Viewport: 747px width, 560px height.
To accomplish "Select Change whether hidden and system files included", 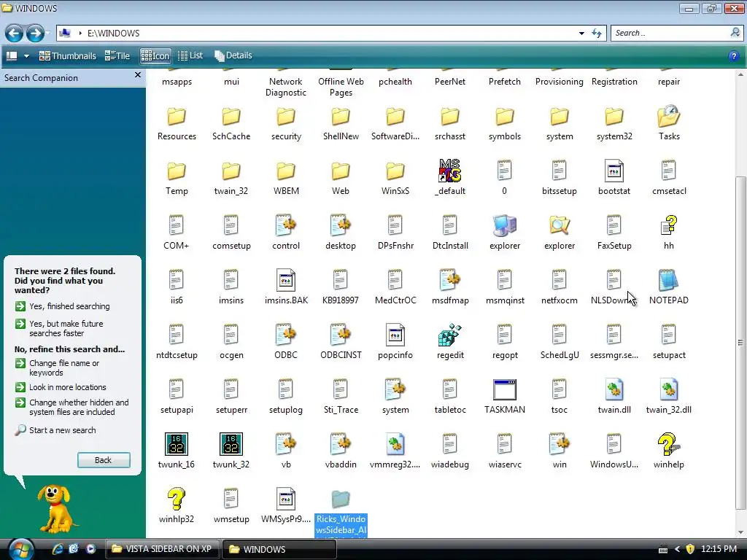I will click(72, 407).
